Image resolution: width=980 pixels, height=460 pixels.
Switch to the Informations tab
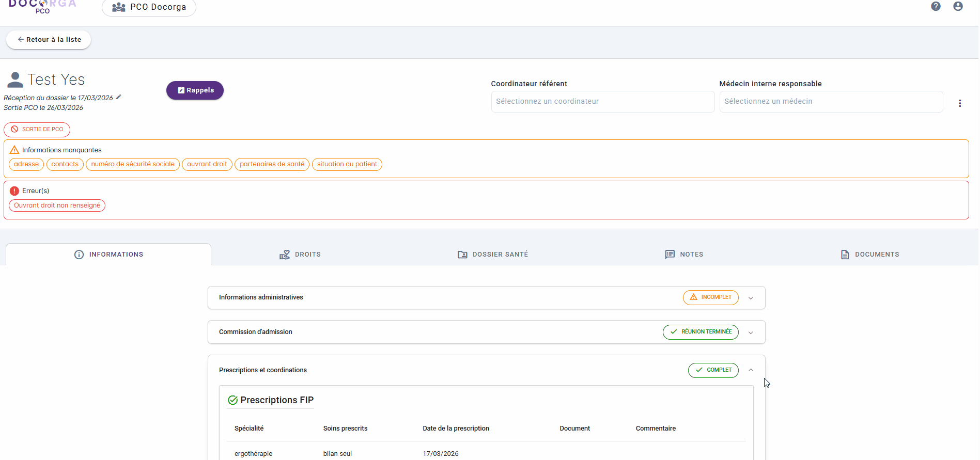click(x=108, y=255)
